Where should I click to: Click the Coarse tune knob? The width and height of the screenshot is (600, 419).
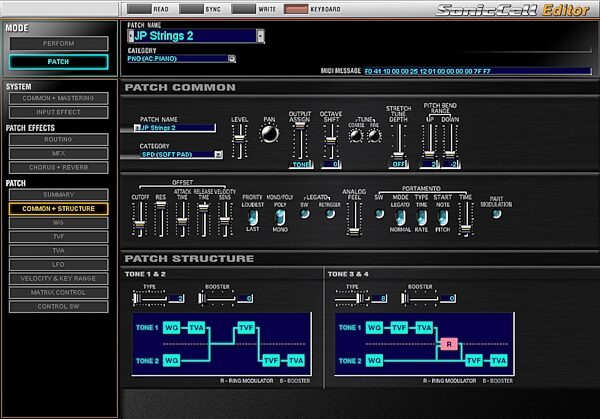coord(355,135)
